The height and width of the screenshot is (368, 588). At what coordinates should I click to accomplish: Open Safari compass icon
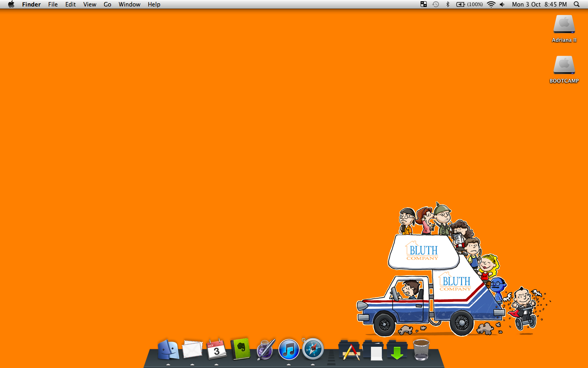click(x=313, y=349)
